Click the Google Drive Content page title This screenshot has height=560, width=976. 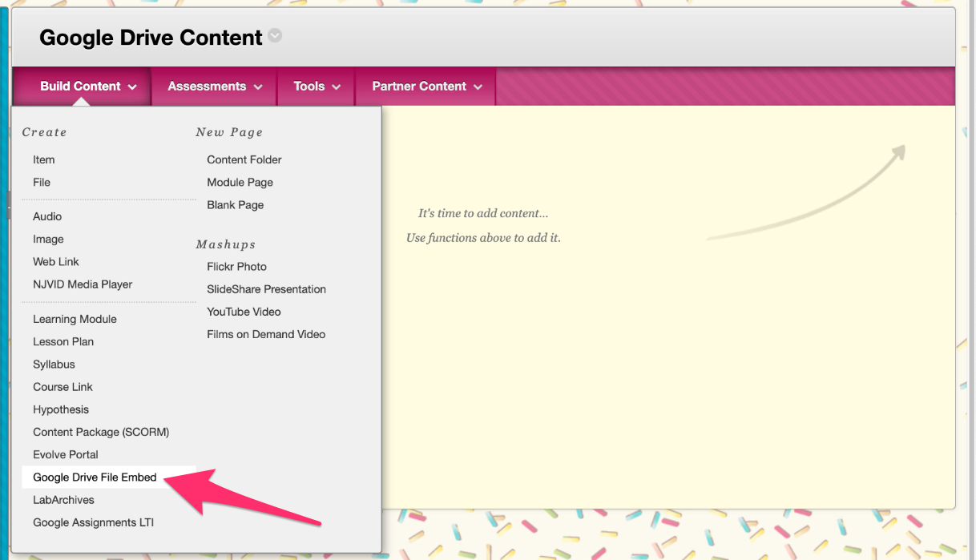[151, 38]
